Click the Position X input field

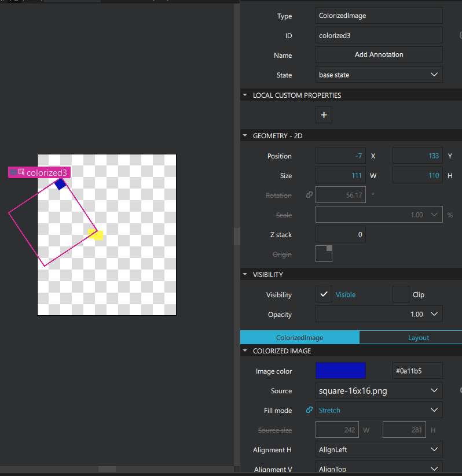point(340,156)
